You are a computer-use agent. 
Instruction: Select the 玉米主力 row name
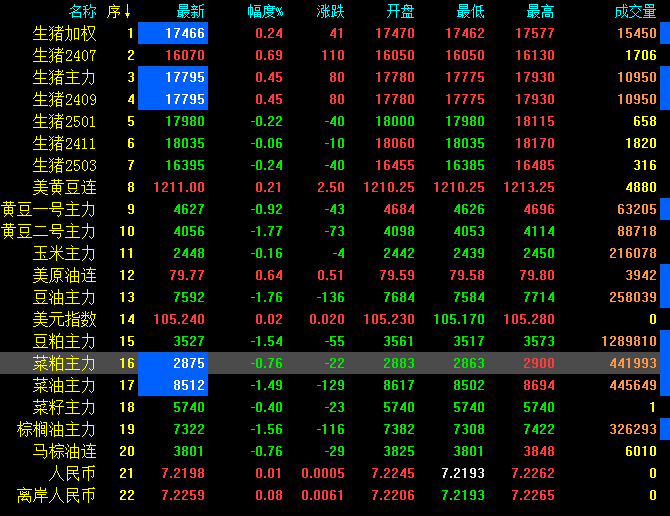tap(65, 253)
